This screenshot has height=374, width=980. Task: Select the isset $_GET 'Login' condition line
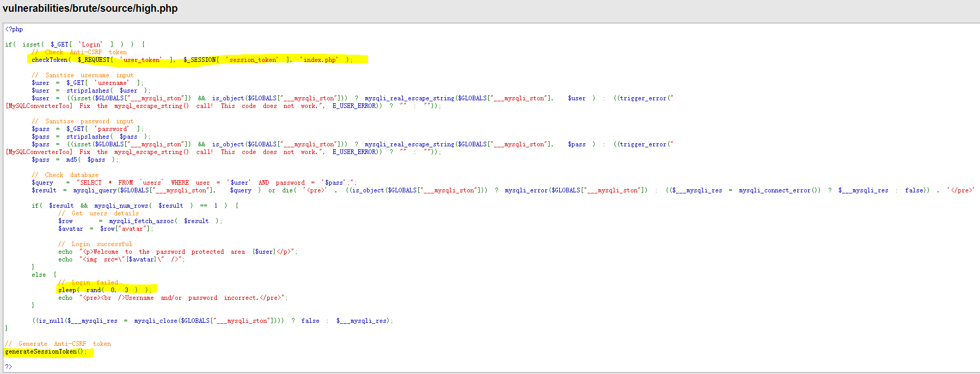[x=75, y=45]
